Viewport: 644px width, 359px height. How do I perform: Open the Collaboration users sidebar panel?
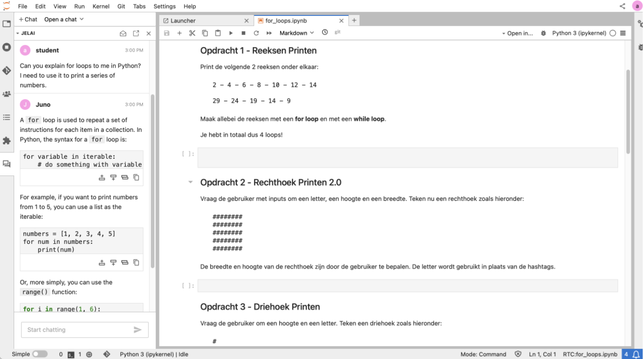(6, 94)
